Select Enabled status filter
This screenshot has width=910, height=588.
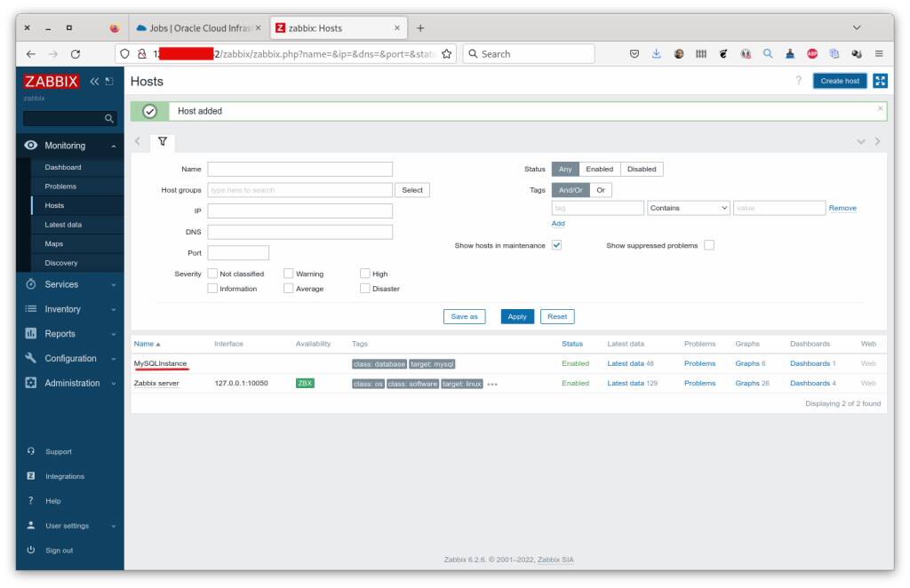600,170
